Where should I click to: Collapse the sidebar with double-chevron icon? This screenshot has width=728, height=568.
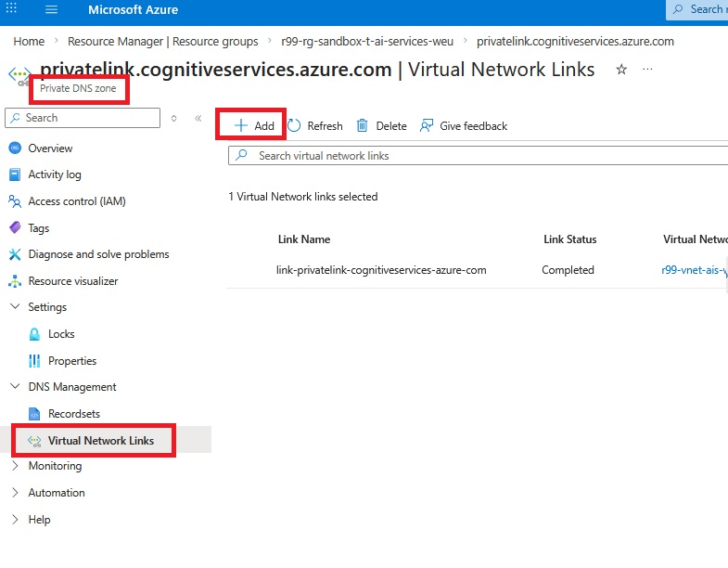(x=198, y=118)
